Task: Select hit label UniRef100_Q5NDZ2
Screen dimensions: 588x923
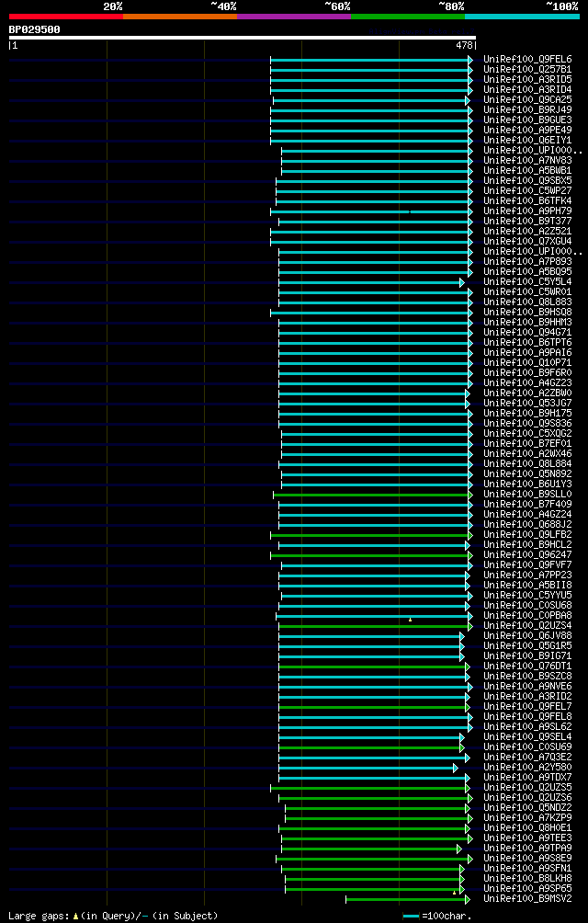Action: point(527,807)
